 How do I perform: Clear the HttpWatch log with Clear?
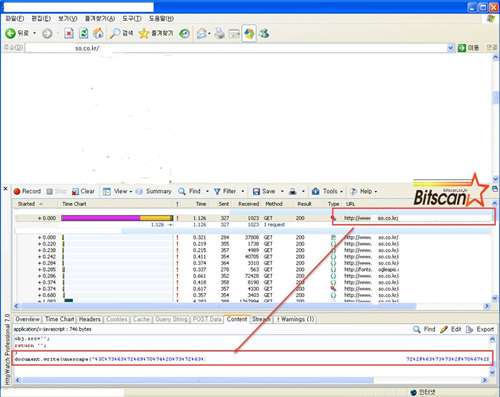coord(83,191)
